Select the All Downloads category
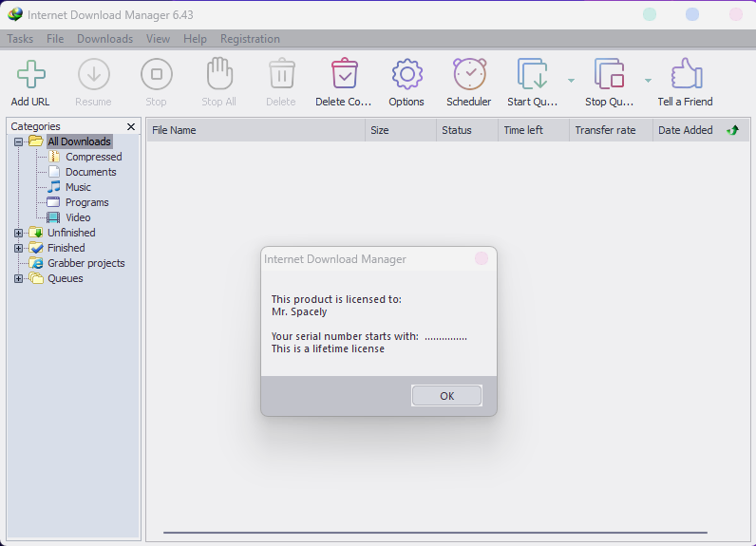This screenshot has width=756, height=546. (x=79, y=141)
